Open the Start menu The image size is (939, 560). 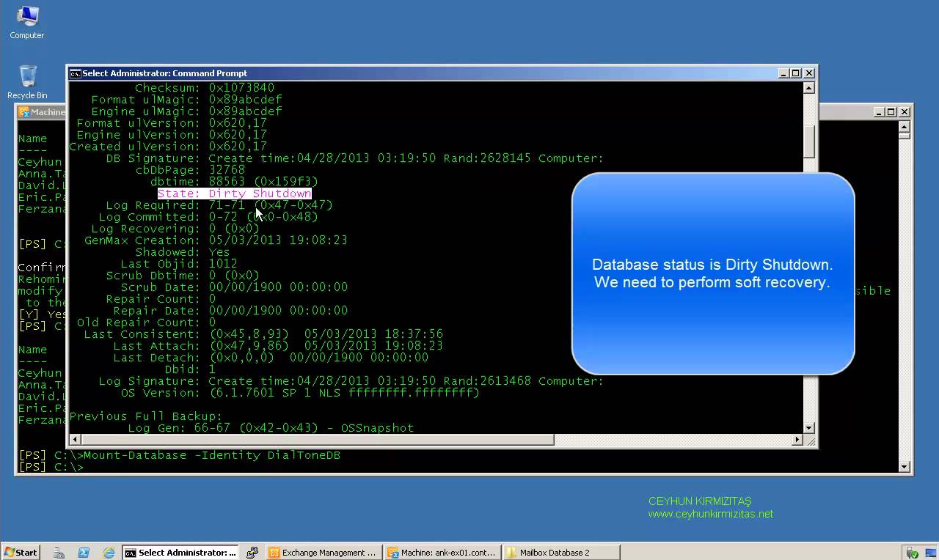(20, 552)
